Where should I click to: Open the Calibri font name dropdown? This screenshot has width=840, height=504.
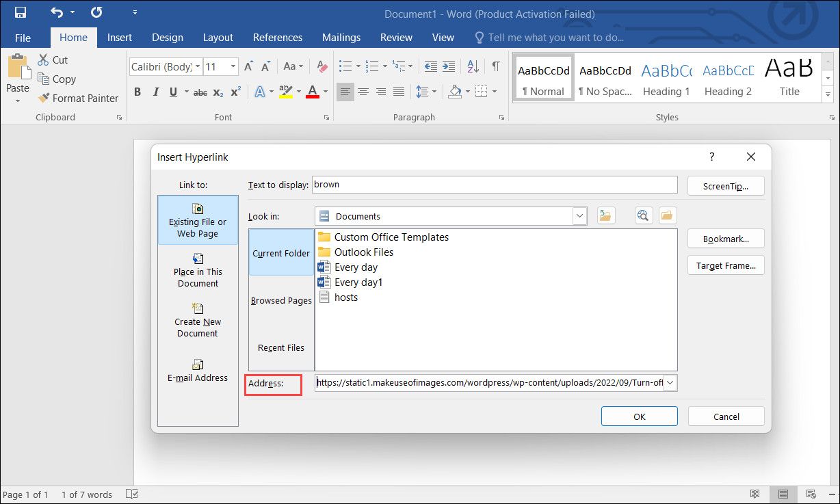pos(198,66)
